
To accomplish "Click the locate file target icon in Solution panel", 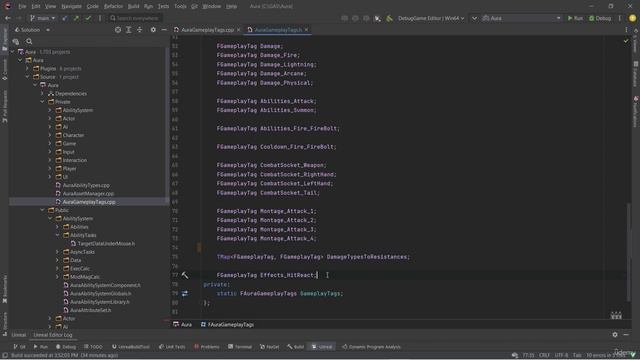I will 118,30.
